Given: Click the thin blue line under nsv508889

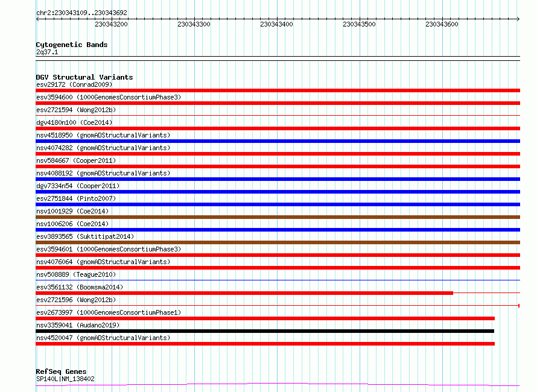Looking at the screenshot, I should coord(278,280).
